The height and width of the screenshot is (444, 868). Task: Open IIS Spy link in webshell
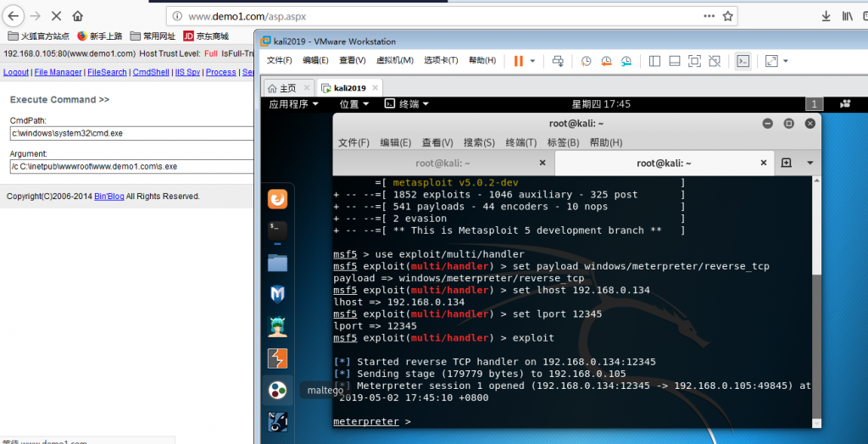(187, 72)
